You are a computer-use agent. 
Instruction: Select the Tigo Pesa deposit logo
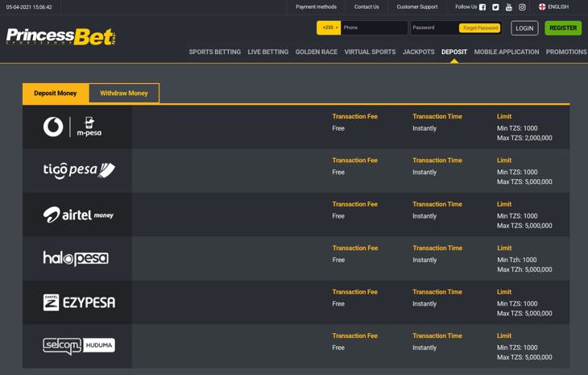click(x=79, y=170)
